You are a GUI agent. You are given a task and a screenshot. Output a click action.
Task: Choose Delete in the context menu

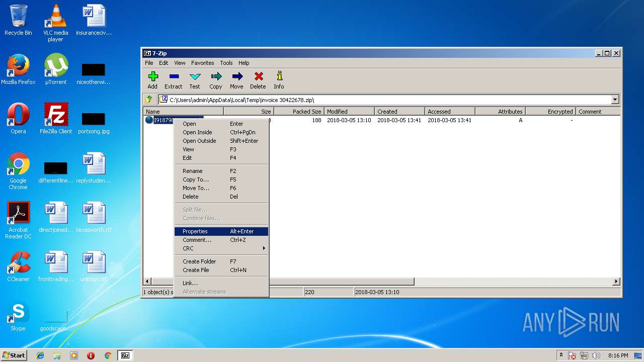click(221, 197)
